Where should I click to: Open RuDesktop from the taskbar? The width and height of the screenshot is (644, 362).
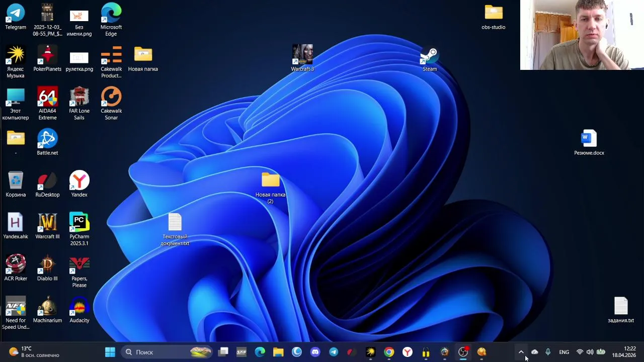click(352, 352)
